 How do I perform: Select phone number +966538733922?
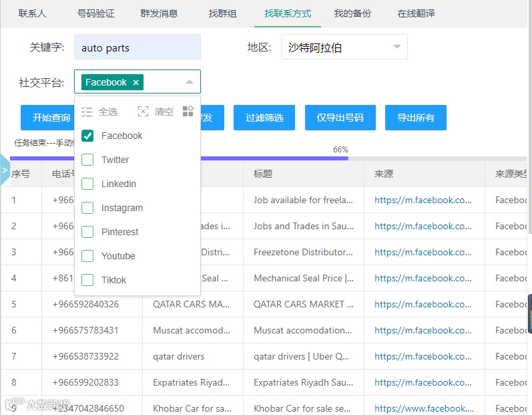click(85, 356)
